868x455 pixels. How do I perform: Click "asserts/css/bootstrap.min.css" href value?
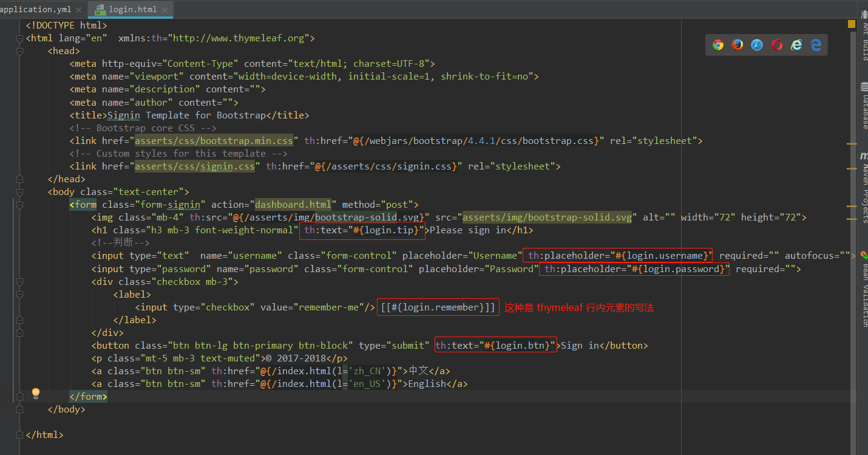pyautogui.click(x=213, y=141)
